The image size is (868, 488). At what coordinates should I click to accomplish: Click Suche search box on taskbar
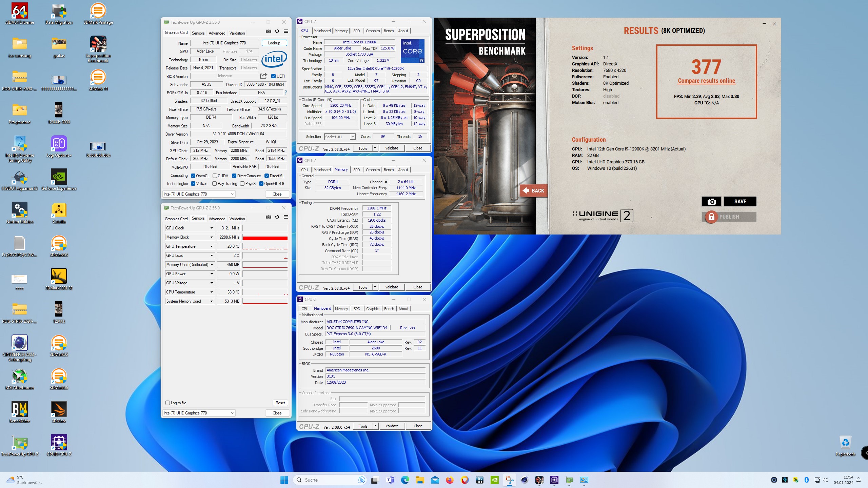(330, 480)
